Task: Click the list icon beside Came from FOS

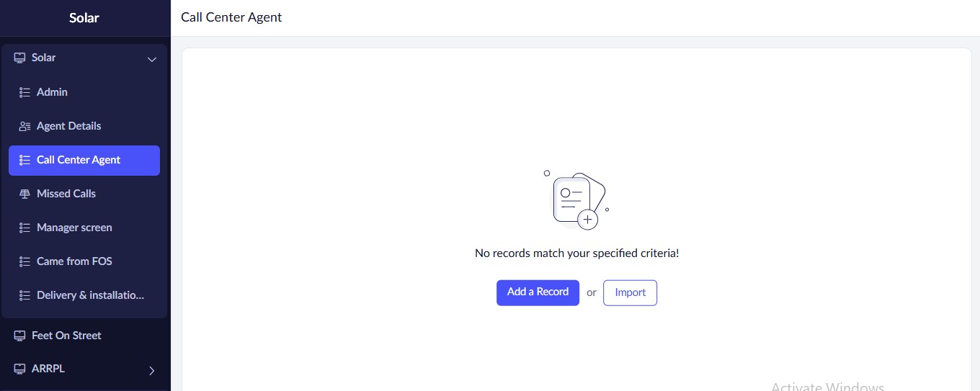Action: [24, 261]
